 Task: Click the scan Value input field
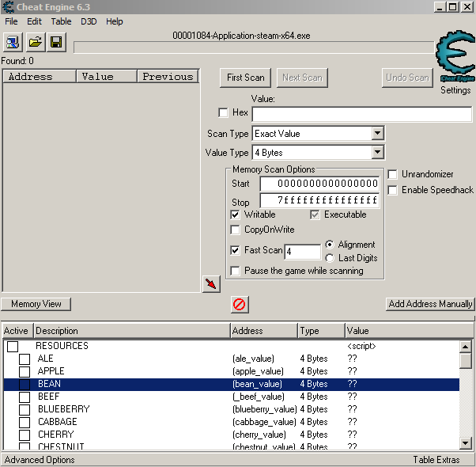click(x=362, y=114)
